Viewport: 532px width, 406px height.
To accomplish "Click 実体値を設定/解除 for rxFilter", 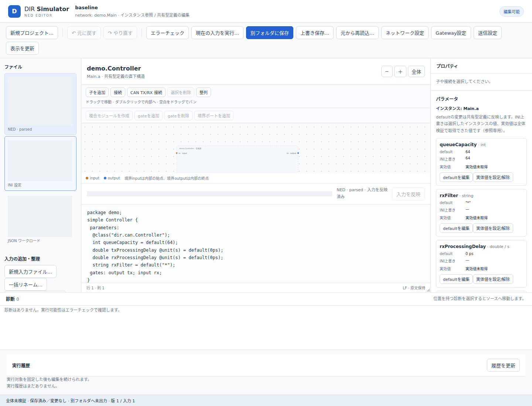I will pyautogui.click(x=493, y=228).
